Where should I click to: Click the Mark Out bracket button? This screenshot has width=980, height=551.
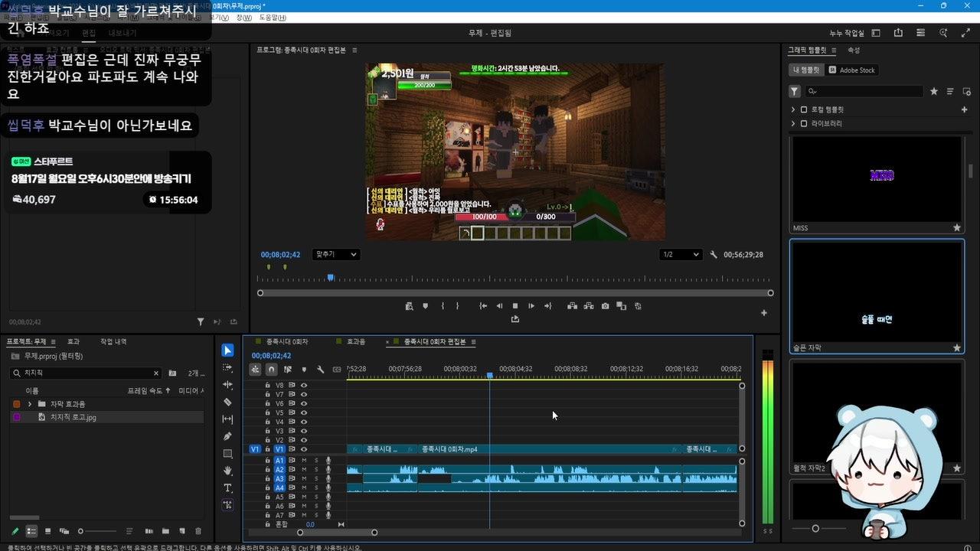pyautogui.click(x=458, y=306)
